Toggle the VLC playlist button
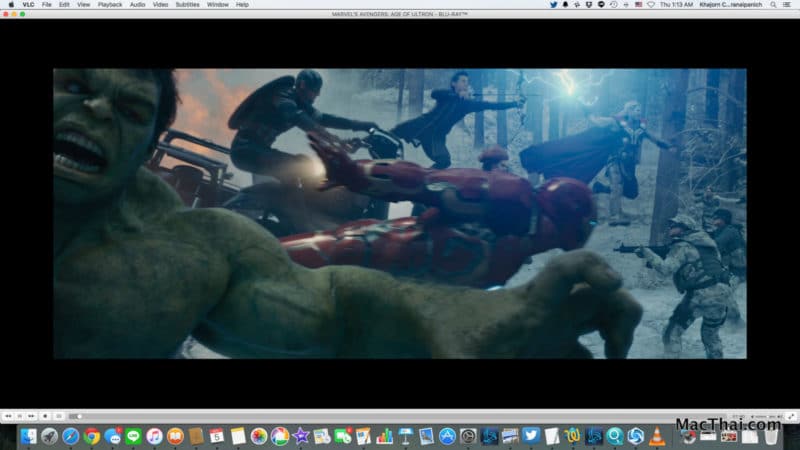This screenshot has width=800, height=450. click(59, 416)
